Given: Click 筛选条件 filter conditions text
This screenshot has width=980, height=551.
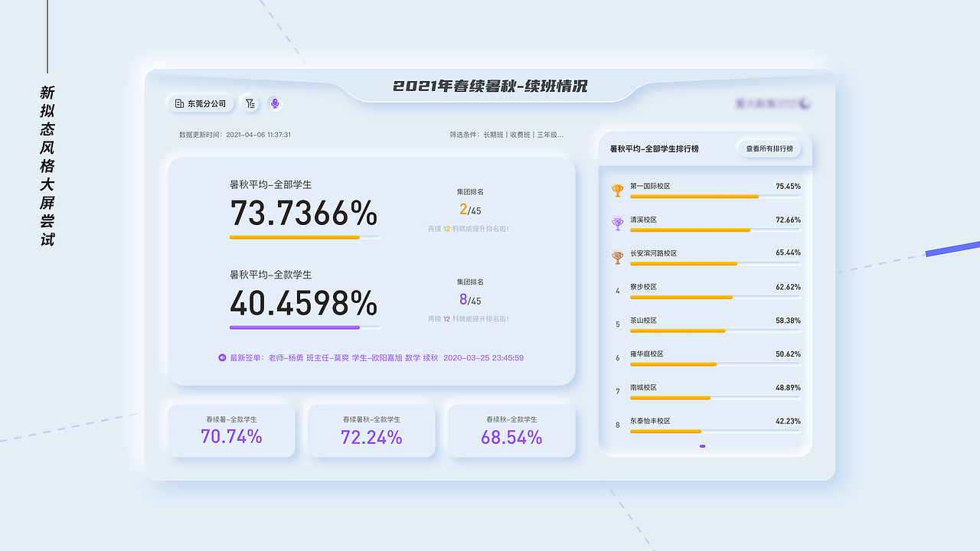Looking at the screenshot, I should [507, 135].
